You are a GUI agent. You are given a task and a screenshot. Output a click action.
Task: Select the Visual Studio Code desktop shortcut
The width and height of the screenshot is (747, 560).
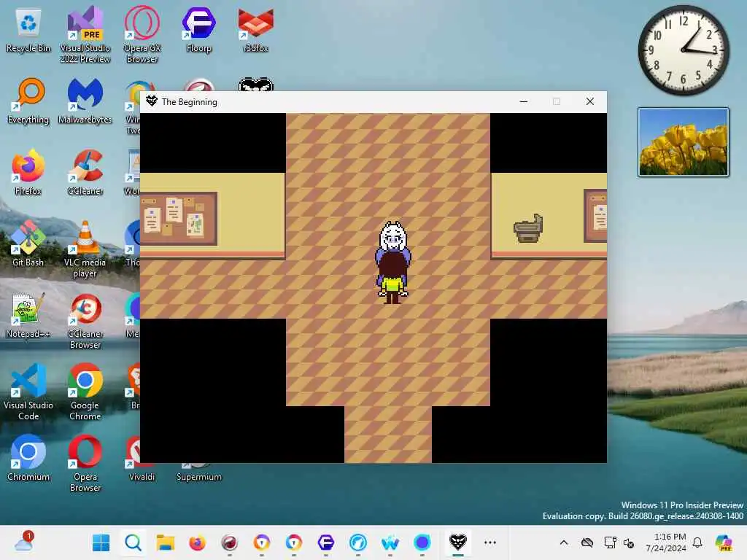point(28,392)
